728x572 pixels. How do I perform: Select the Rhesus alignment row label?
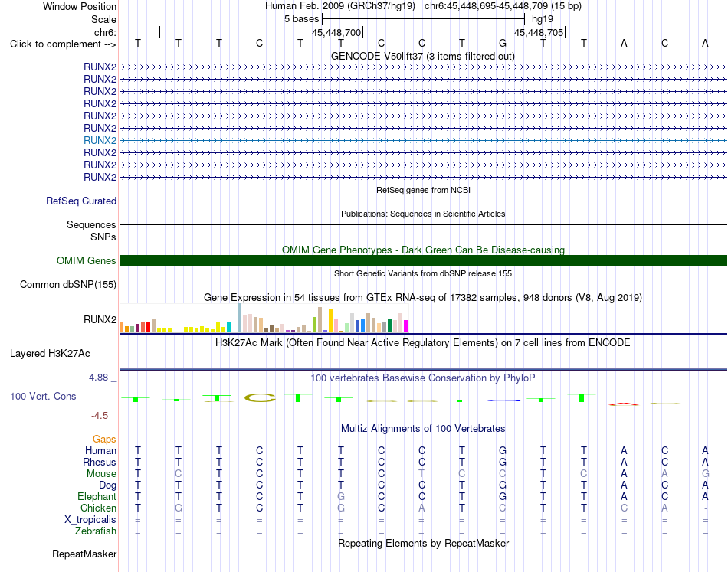coord(100,462)
